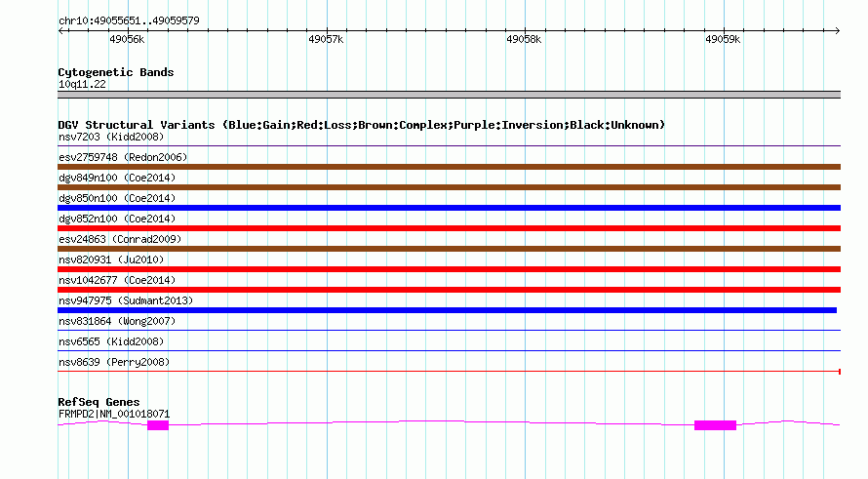Select the 10q11.22 band label
The width and height of the screenshot is (868, 479).
click(82, 84)
